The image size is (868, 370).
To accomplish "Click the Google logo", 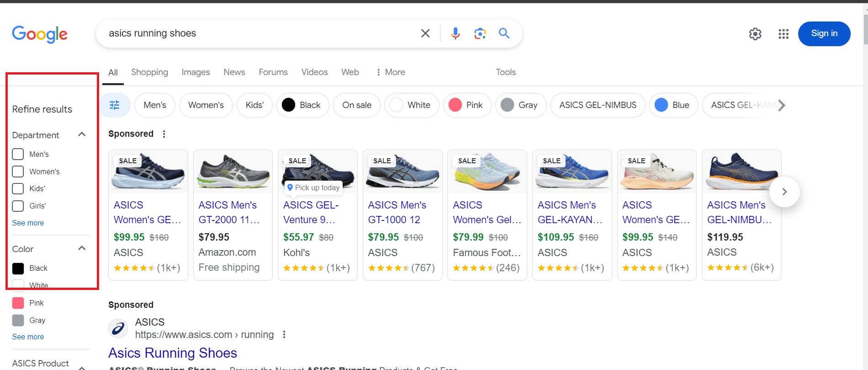I will (x=40, y=34).
